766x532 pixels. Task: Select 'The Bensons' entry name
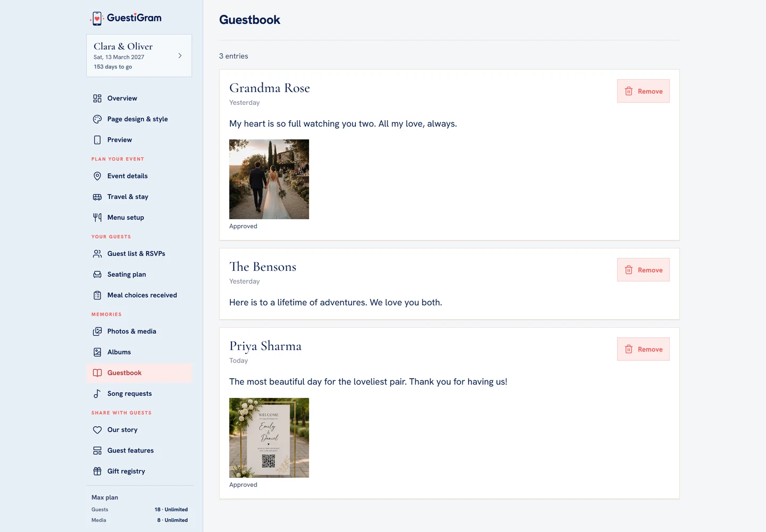[x=263, y=267]
